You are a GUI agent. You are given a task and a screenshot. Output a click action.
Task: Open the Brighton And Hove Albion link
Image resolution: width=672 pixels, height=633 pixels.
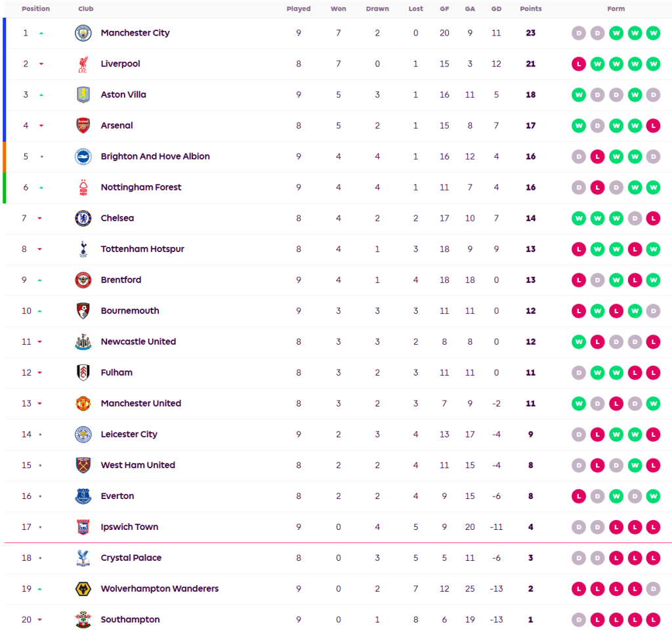155,157
